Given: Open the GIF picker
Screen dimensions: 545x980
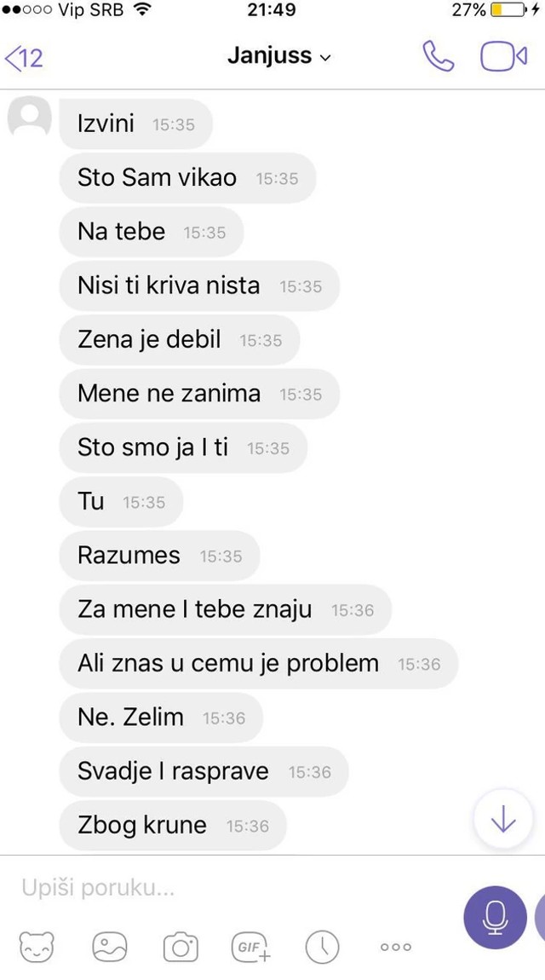Looking at the screenshot, I should click(x=251, y=946).
